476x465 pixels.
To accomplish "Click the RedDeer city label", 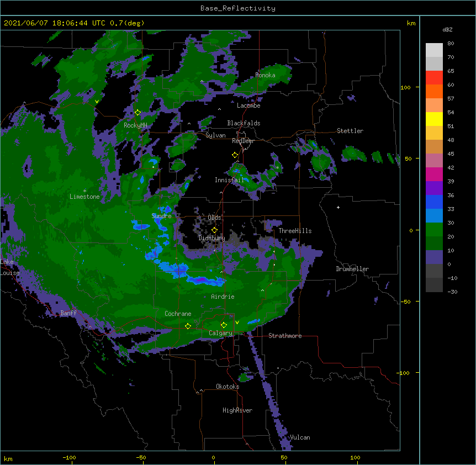I will click(x=243, y=141).
